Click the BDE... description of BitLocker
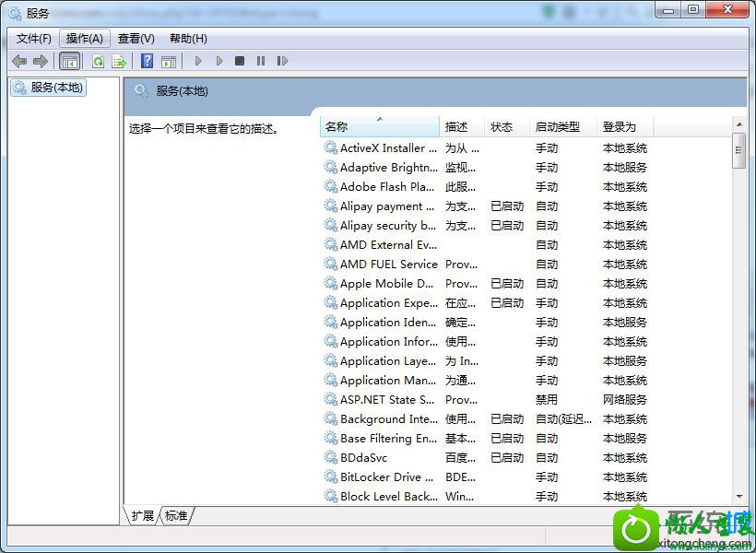Screen dimensions: 756x553 pos(461,477)
